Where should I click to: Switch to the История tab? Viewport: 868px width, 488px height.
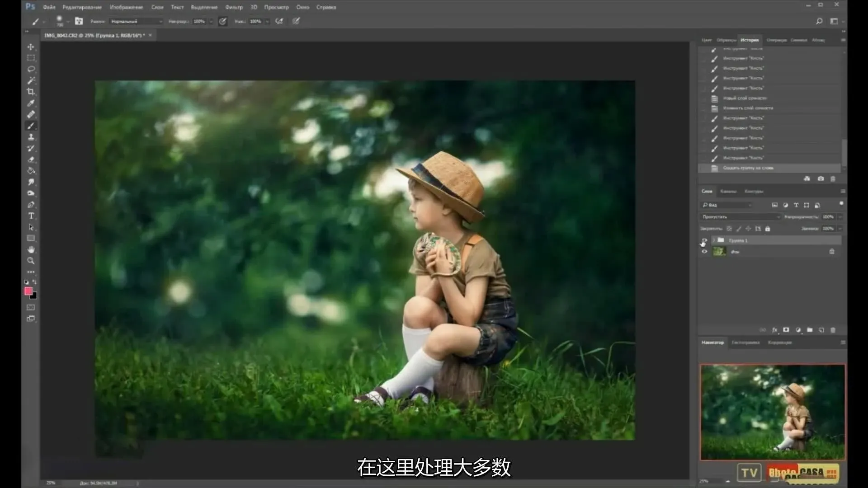(x=749, y=40)
